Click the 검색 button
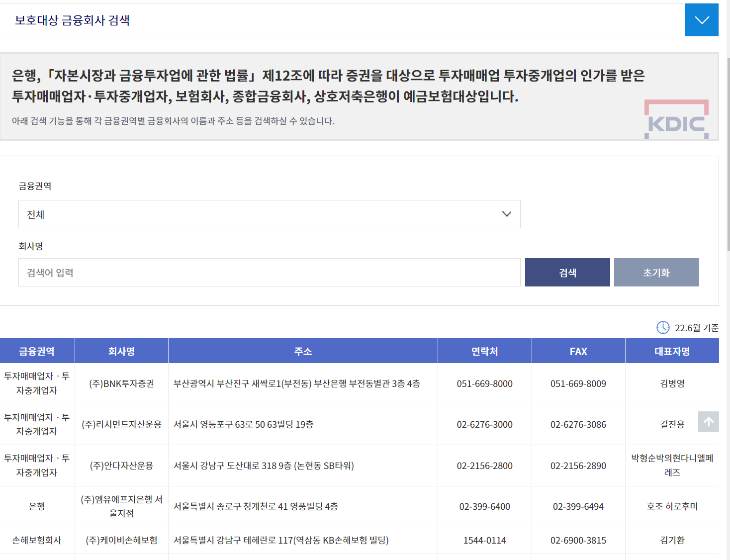 pyautogui.click(x=567, y=273)
